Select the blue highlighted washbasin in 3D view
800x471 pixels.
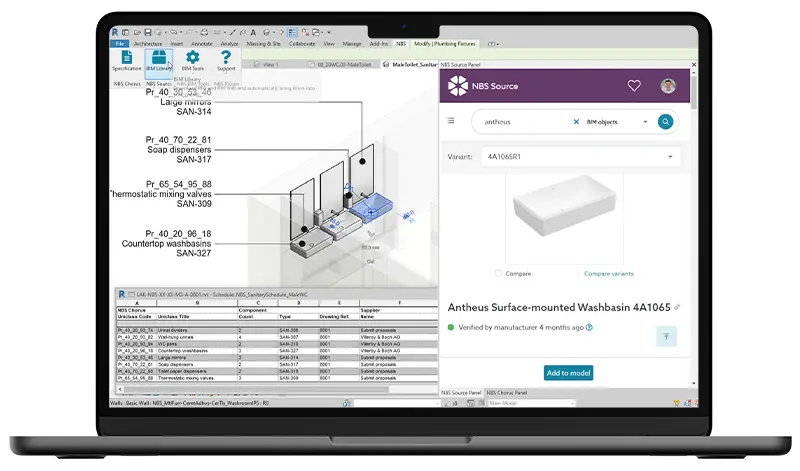371,208
